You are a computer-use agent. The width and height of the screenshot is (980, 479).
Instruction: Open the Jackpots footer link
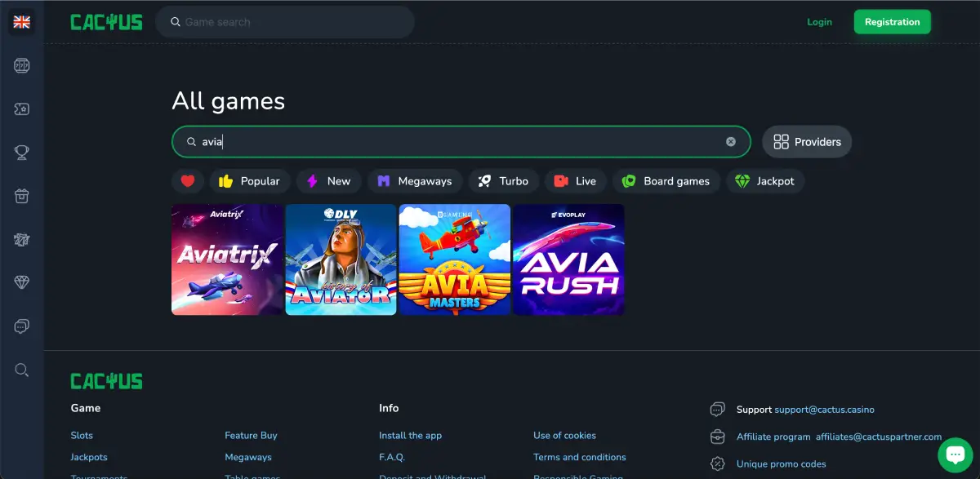[89, 458]
